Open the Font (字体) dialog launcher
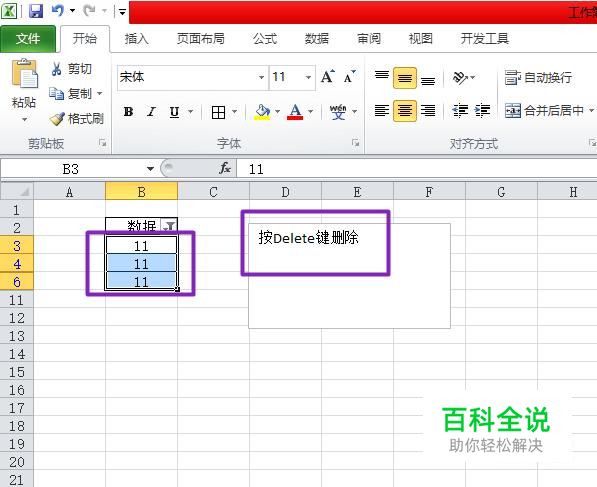597x487 pixels. [356, 143]
